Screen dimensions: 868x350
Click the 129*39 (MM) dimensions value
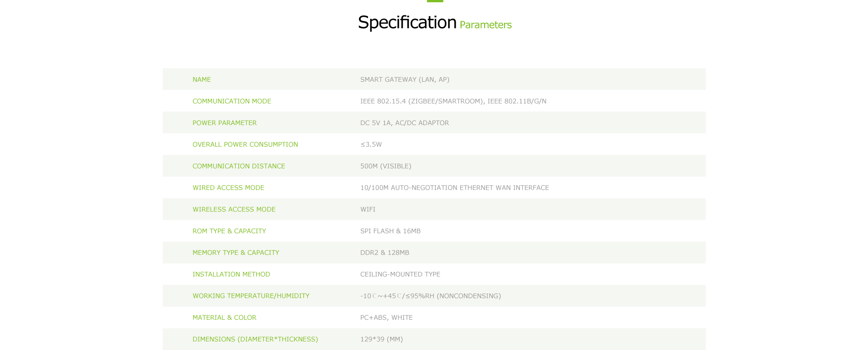(x=382, y=339)
